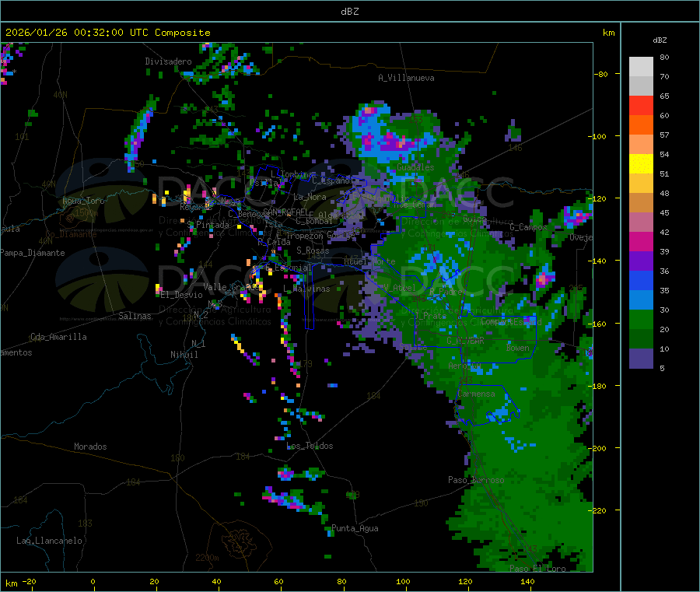The height and width of the screenshot is (592, 700).
Task: Select the orange 60 dBZ legend swatch
Action: tap(641, 125)
